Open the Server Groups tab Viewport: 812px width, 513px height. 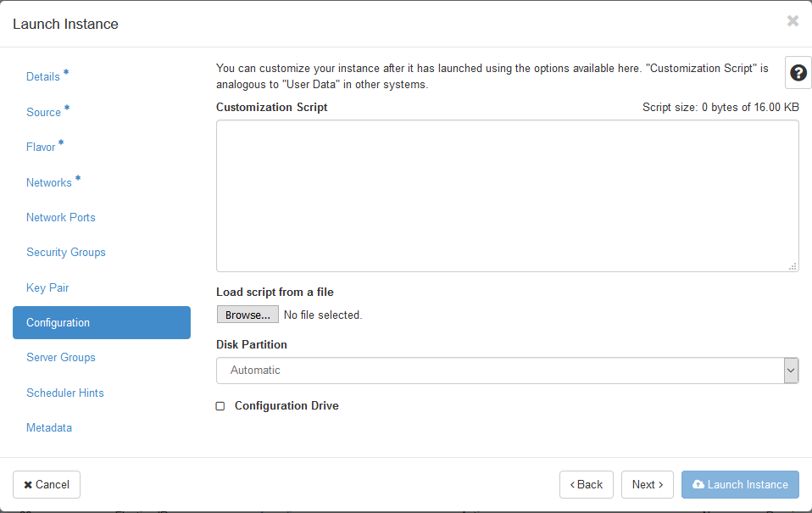tap(61, 358)
